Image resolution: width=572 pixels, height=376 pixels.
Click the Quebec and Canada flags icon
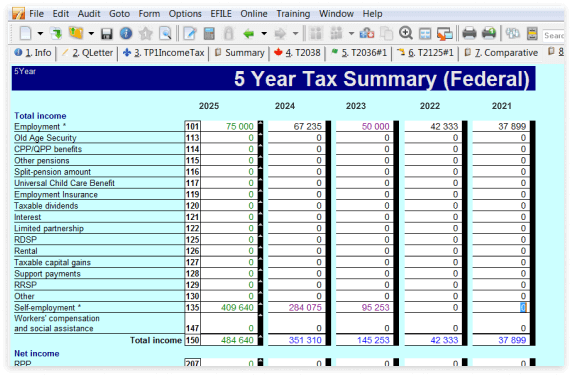(x=367, y=34)
